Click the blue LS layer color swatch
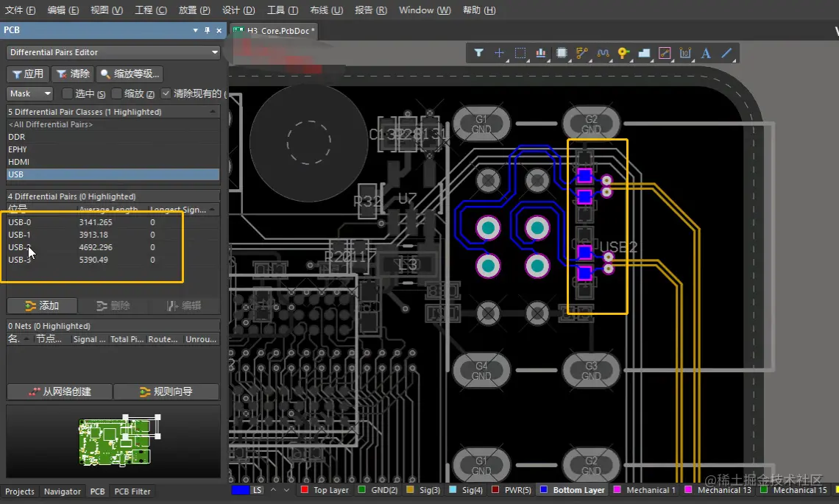 240,490
